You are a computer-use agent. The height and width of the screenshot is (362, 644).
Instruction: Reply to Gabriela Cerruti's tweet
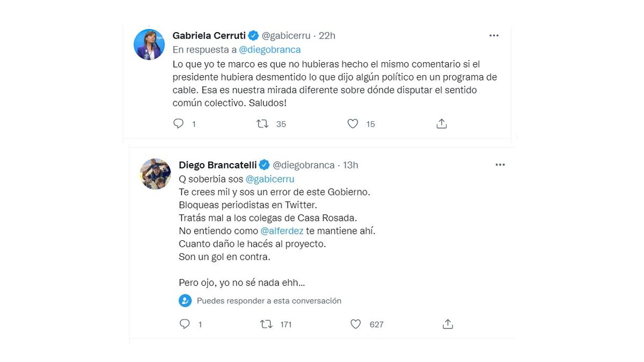pyautogui.click(x=179, y=124)
